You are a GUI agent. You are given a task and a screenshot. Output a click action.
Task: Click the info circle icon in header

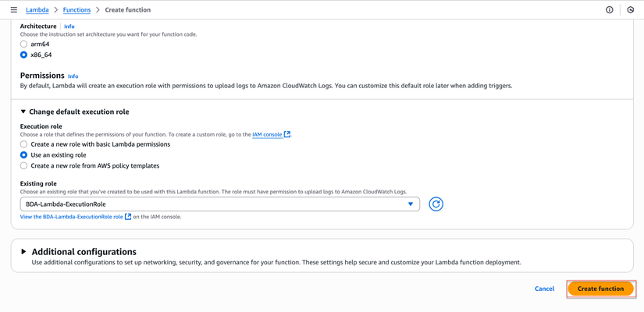click(610, 10)
